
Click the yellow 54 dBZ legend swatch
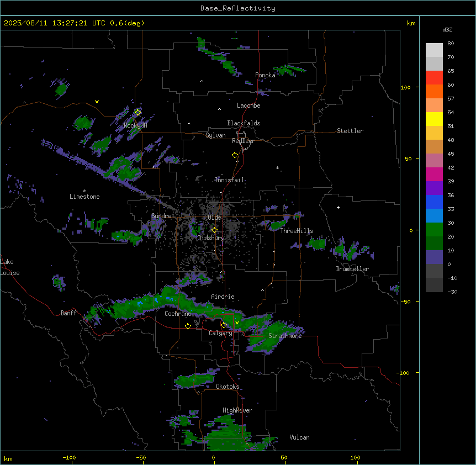click(x=434, y=119)
